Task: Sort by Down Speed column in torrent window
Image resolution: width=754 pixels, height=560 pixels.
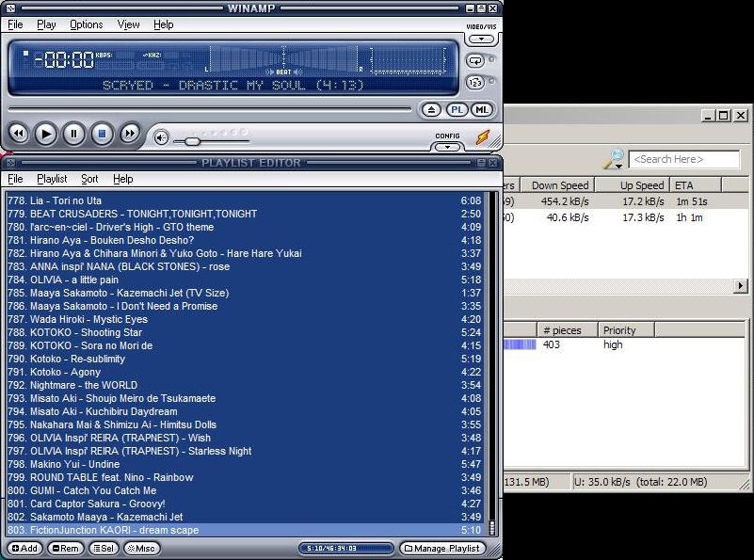Action: (558, 185)
